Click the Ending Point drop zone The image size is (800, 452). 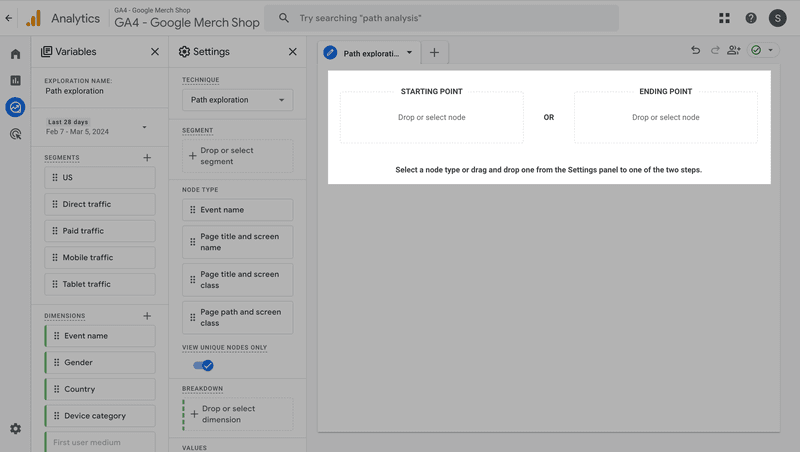pyautogui.click(x=665, y=117)
